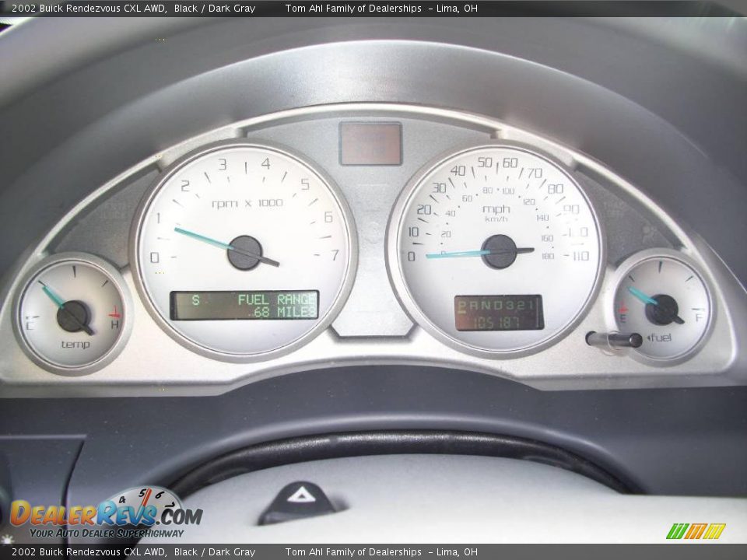This screenshot has height=560, width=747.
Task: Click the FUEL RANGE 68 MILES display
Action: [x=244, y=305]
